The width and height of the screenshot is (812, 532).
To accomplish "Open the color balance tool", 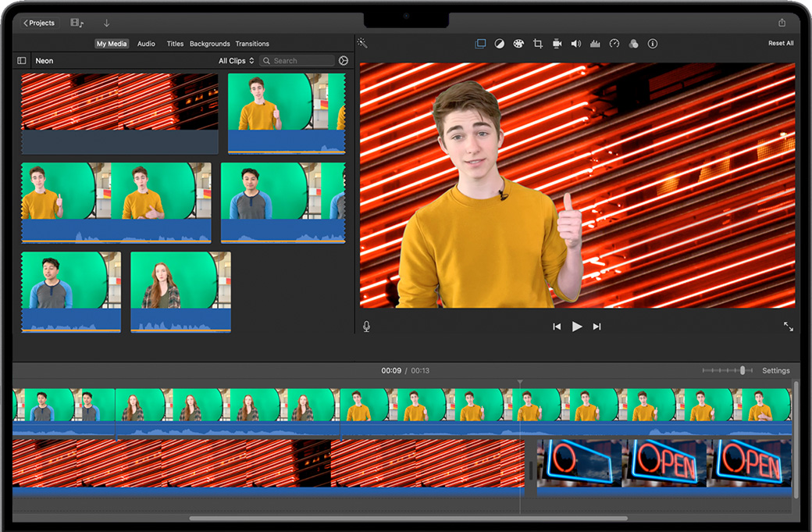I will (x=500, y=44).
